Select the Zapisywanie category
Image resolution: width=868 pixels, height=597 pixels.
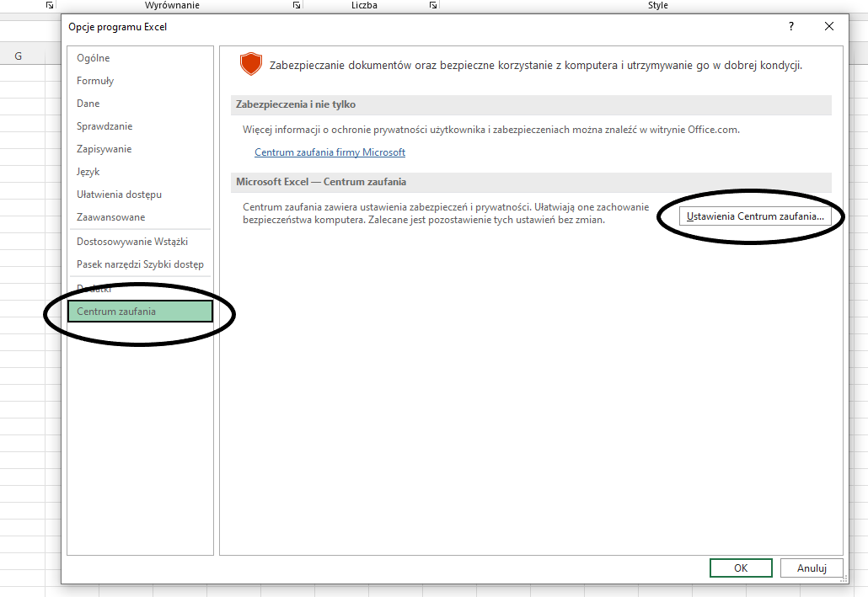point(104,149)
